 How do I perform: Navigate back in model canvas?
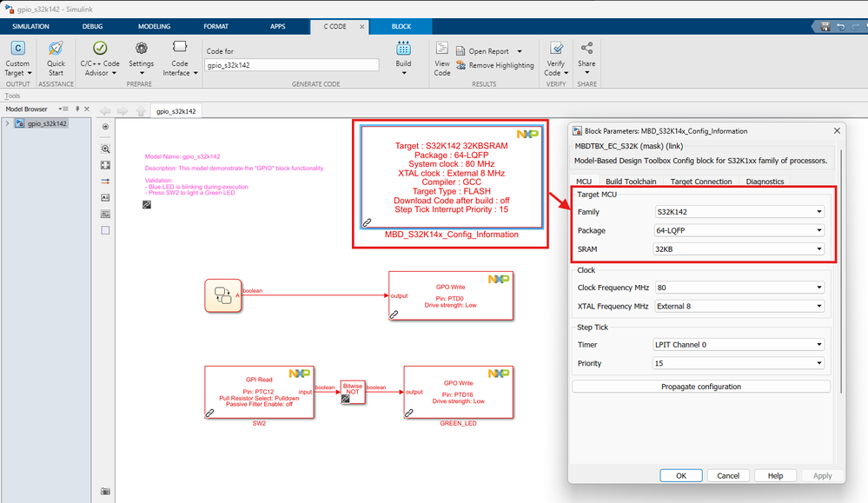(104, 110)
